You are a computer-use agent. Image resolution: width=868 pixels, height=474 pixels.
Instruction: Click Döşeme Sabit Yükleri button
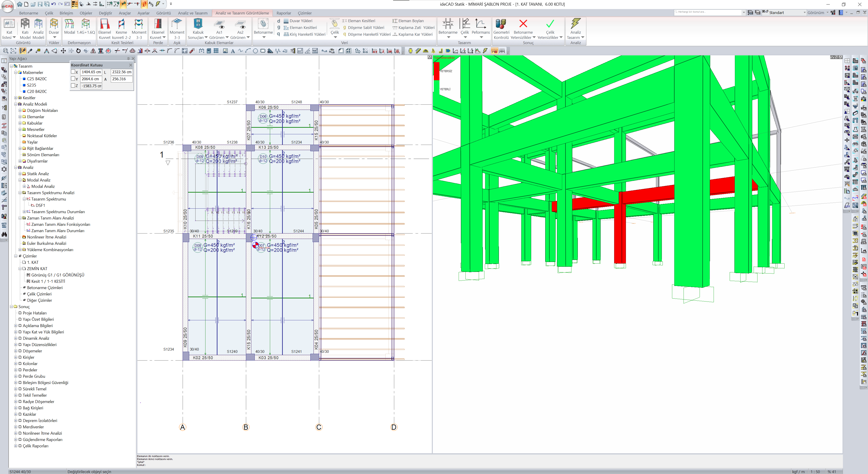tap(366, 28)
